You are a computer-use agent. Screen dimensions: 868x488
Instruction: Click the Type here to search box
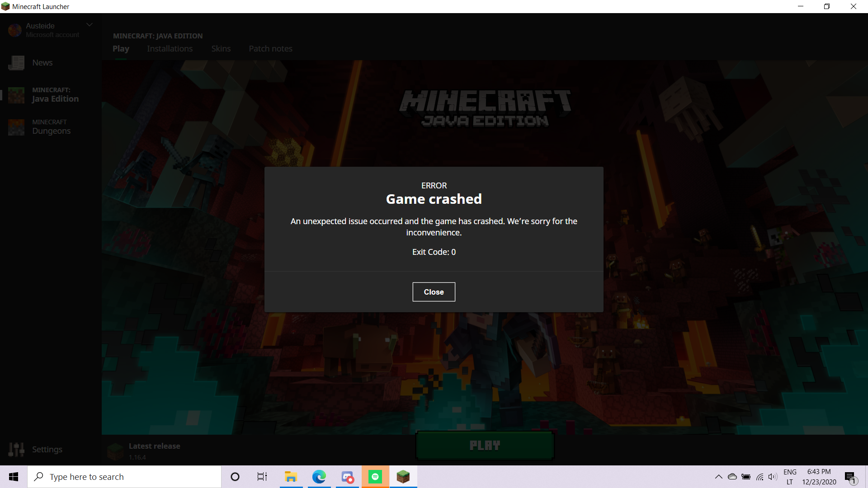point(124,477)
